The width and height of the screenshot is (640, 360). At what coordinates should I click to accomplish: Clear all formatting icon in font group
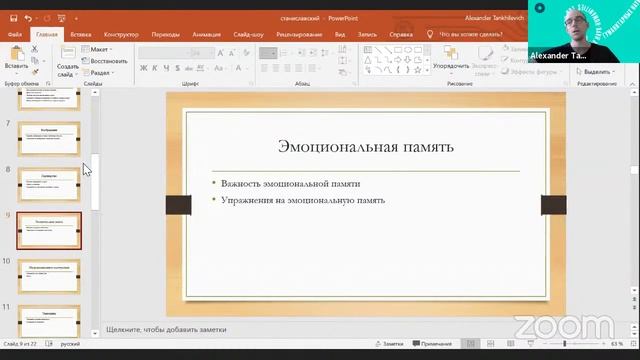pos(246,53)
